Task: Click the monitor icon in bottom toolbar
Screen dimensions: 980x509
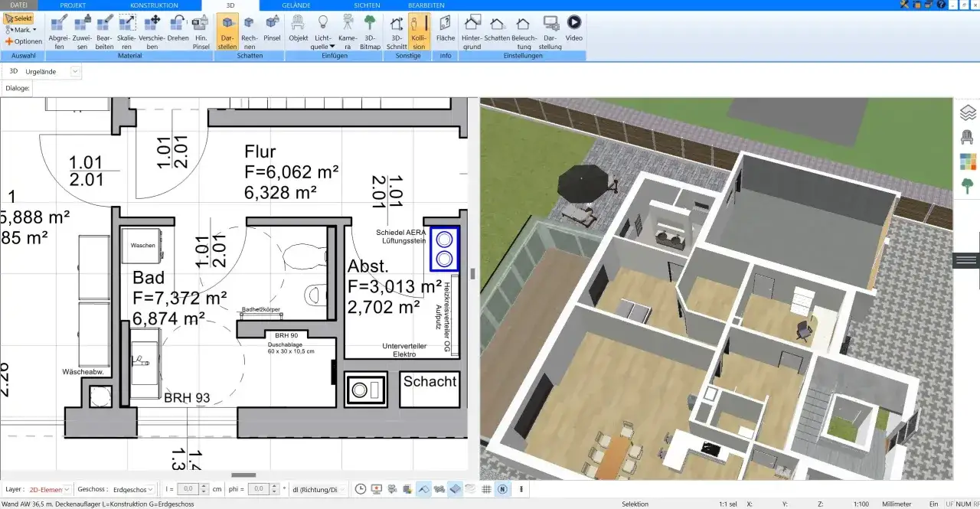Action: point(377,489)
